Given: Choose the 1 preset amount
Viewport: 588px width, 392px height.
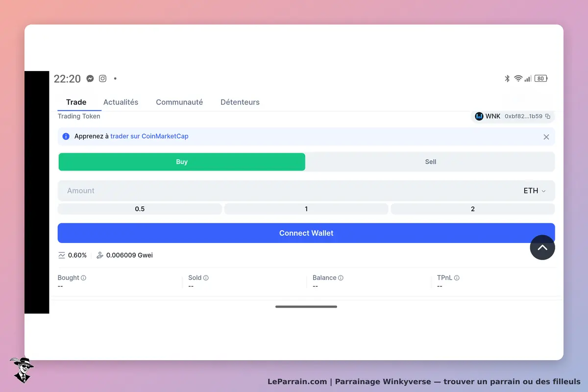Looking at the screenshot, I should [306, 209].
